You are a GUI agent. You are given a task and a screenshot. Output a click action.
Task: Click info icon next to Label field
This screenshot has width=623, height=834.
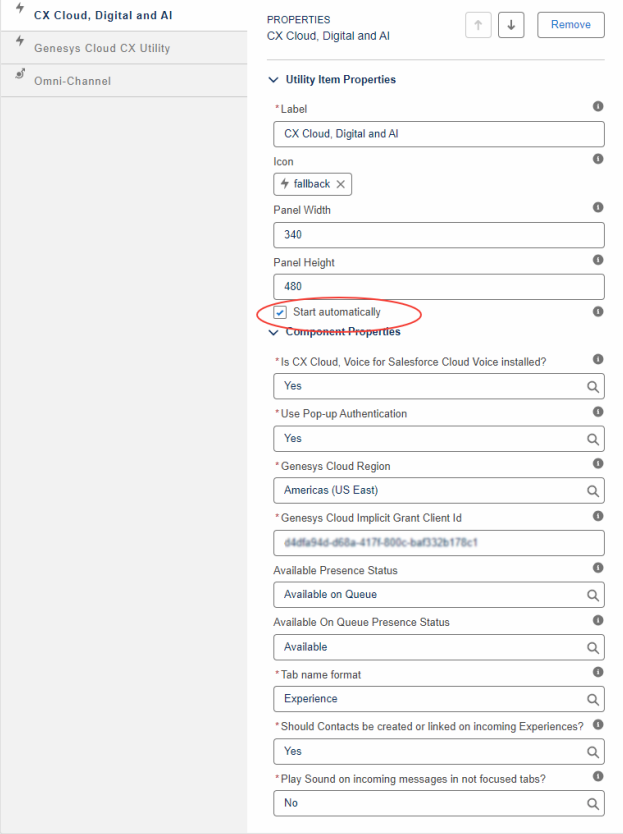[598, 106]
